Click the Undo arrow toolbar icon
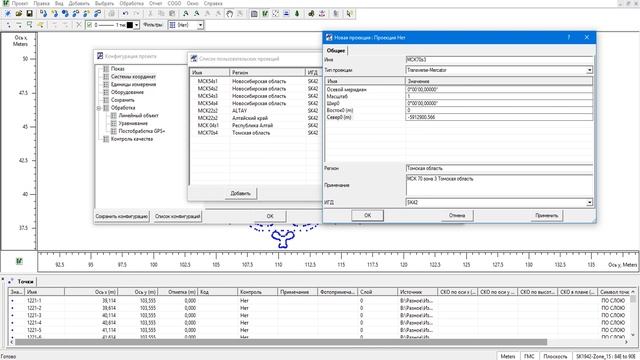This screenshot has width=640, height=360. tap(125, 13)
